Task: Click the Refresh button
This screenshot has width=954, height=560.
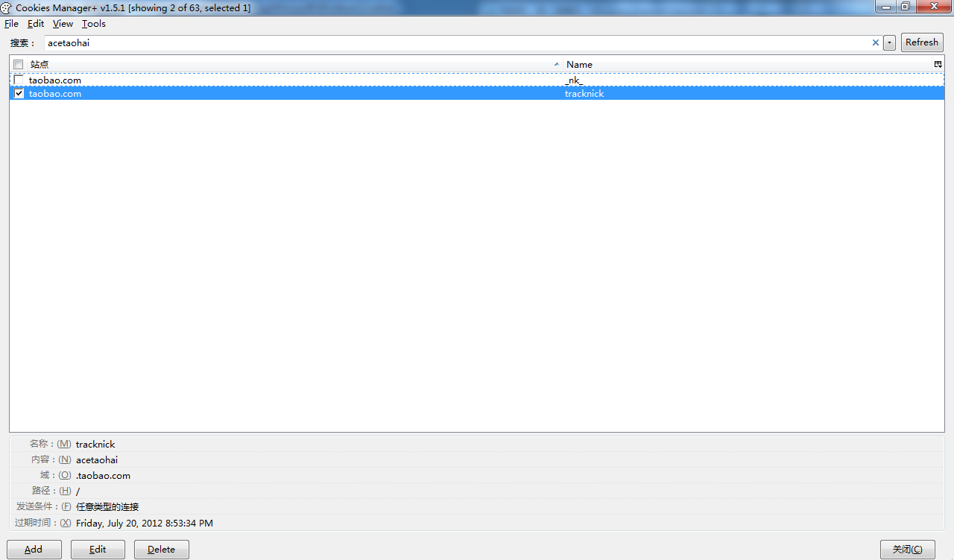Action: click(x=922, y=42)
